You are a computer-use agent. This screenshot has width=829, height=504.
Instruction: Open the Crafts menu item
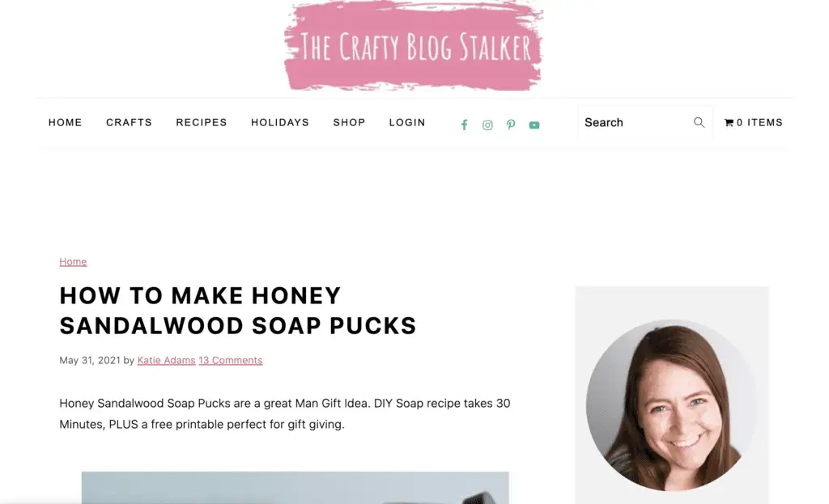tap(129, 123)
